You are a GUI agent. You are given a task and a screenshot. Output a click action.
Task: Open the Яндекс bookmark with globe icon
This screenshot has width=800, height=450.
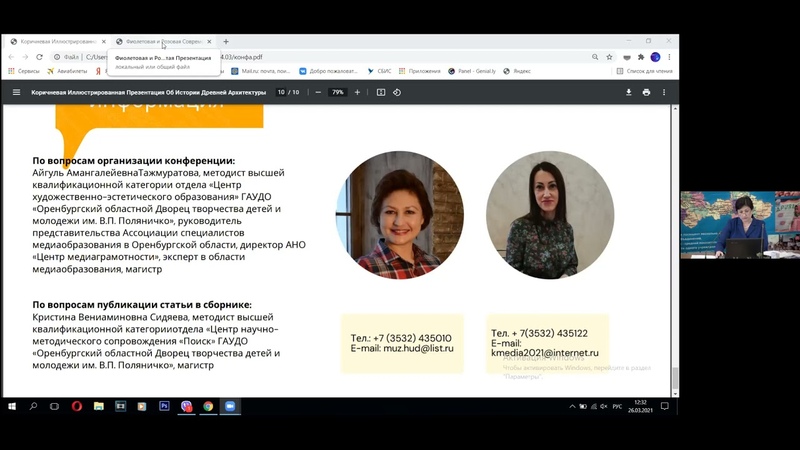(x=517, y=71)
